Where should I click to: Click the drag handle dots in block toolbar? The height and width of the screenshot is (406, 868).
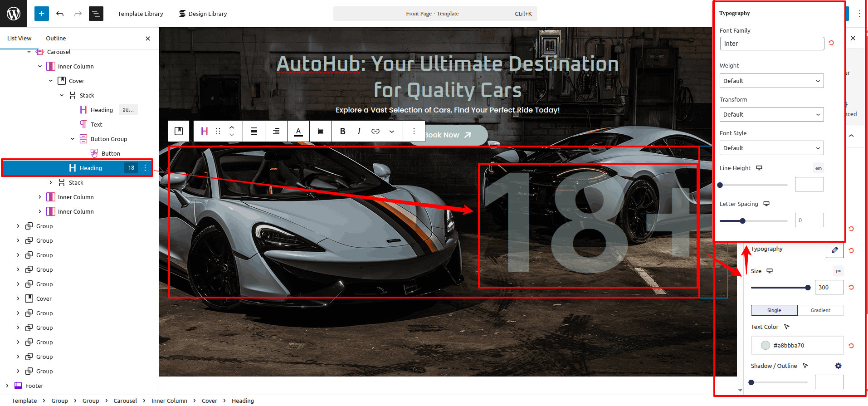[218, 131]
